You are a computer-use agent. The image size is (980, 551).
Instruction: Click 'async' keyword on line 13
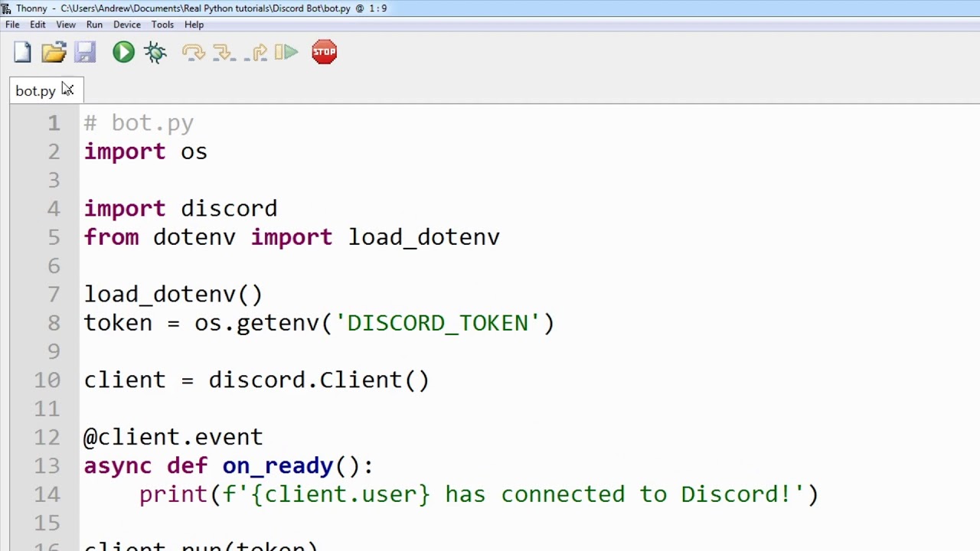pos(118,466)
